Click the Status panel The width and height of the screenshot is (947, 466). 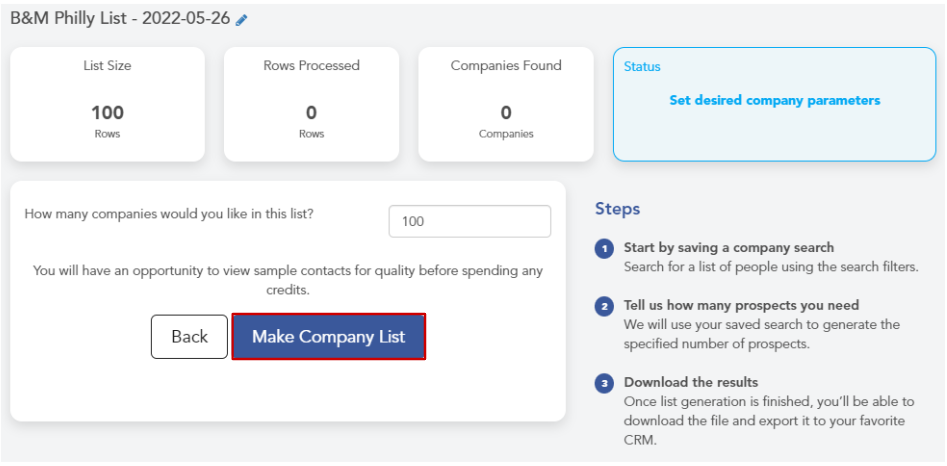[774, 104]
